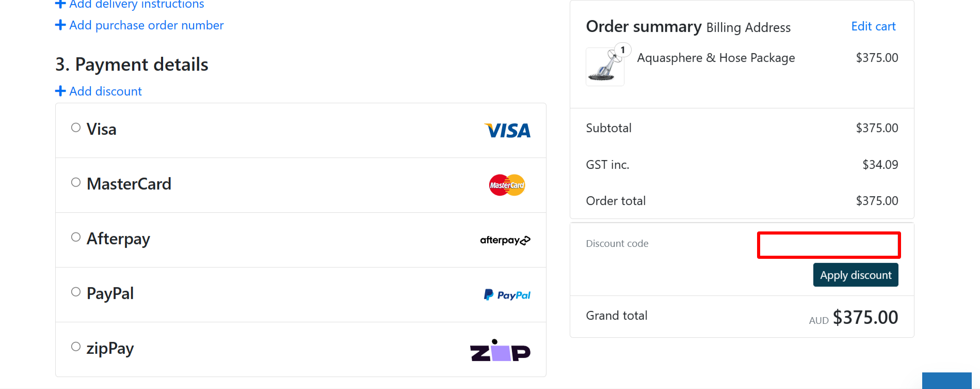The width and height of the screenshot is (980, 389).
Task: Select the MasterCard payment option
Action: click(x=75, y=182)
